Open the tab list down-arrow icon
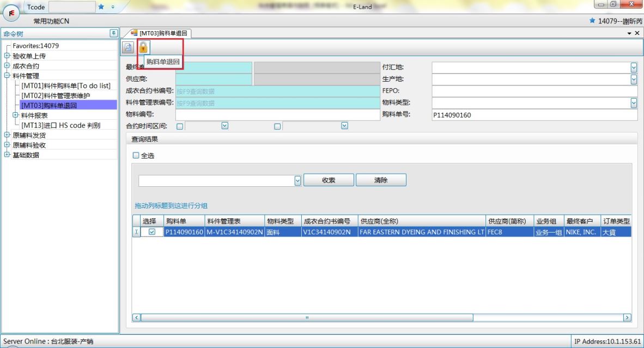The height and width of the screenshot is (348, 644). pyautogui.click(x=630, y=34)
